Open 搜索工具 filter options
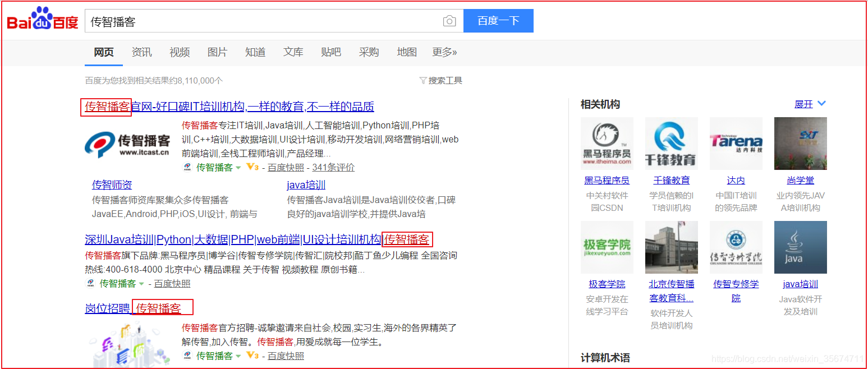 coord(441,81)
